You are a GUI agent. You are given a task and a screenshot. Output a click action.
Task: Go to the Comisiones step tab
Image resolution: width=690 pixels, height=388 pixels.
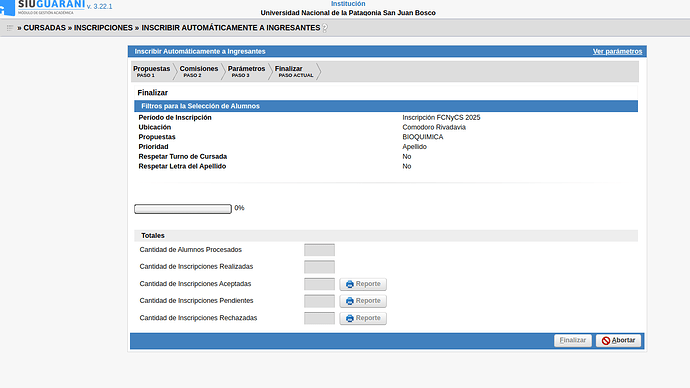coord(198,71)
